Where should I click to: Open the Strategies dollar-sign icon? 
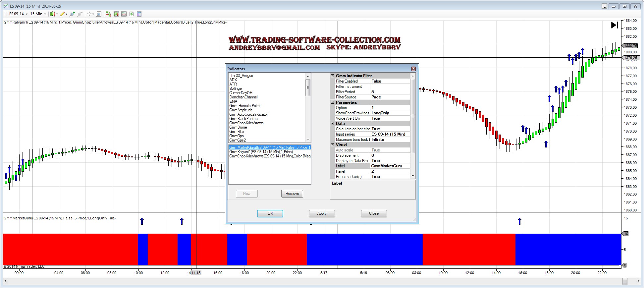coord(132,14)
